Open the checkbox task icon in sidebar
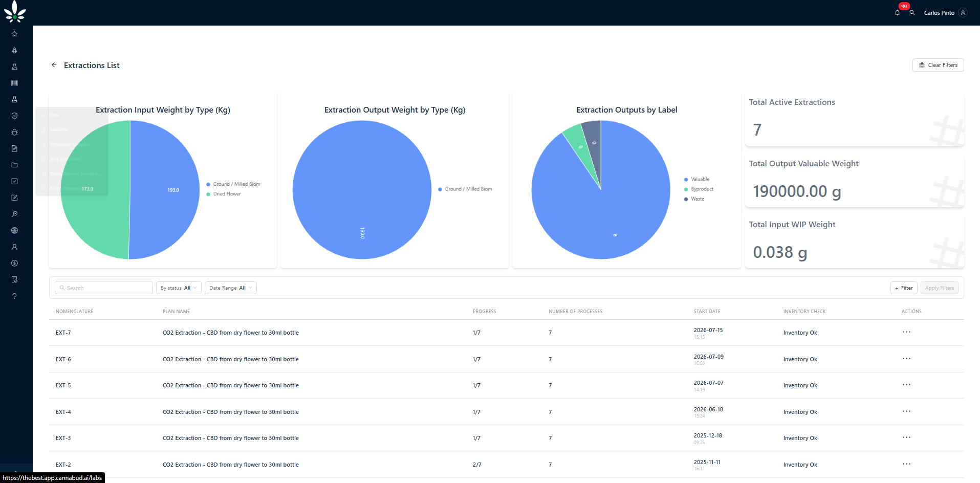 coord(14,181)
